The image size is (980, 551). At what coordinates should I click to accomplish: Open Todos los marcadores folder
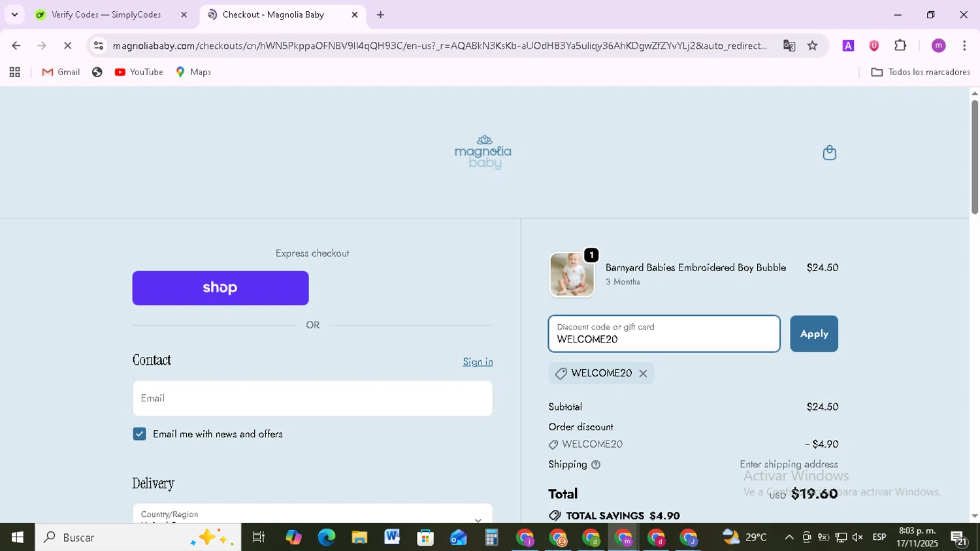pos(920,73)
